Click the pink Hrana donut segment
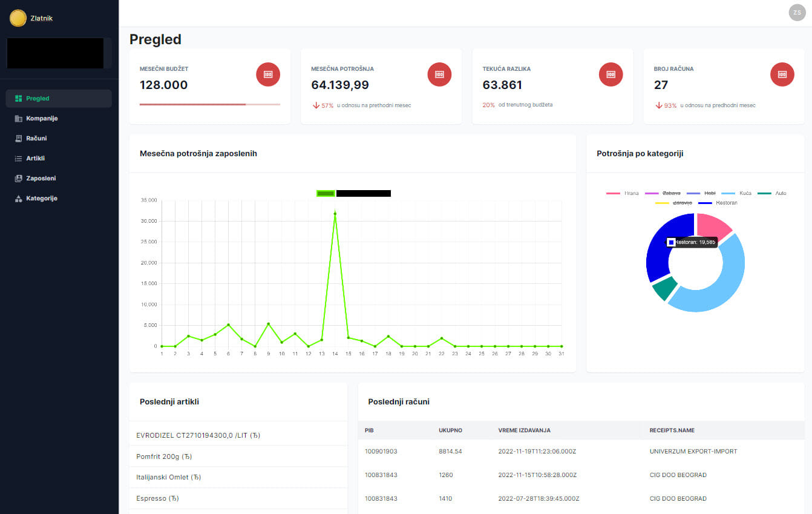The height and width of the screenshot is (514, 812). tap(711, 226)
